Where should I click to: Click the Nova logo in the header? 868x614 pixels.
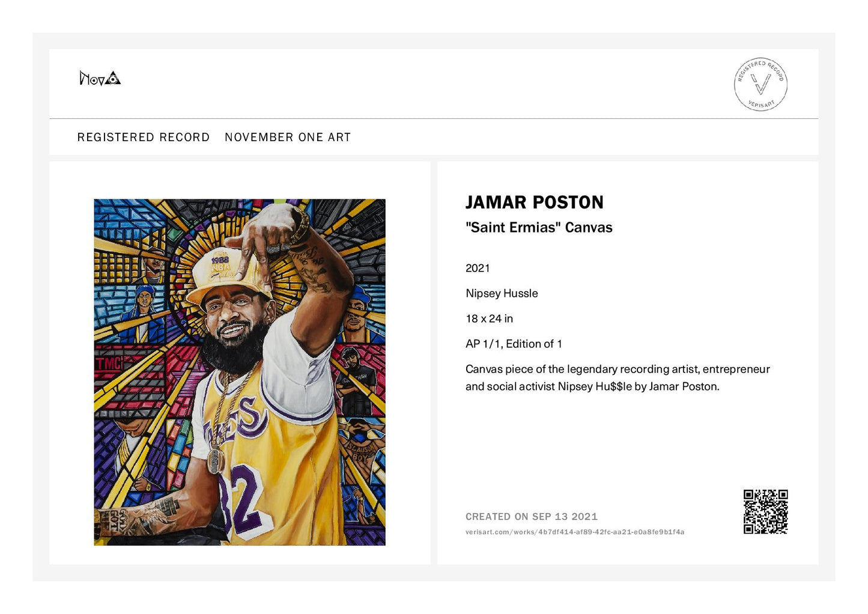(x=100, y=78)
